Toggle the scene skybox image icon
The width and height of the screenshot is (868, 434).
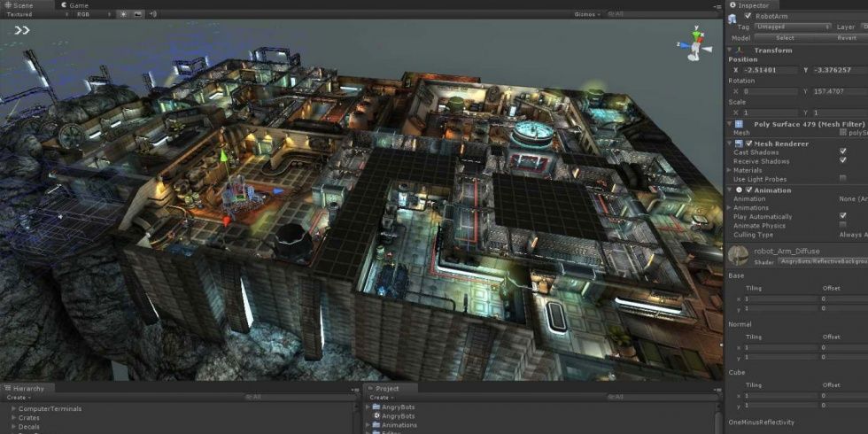137,14
